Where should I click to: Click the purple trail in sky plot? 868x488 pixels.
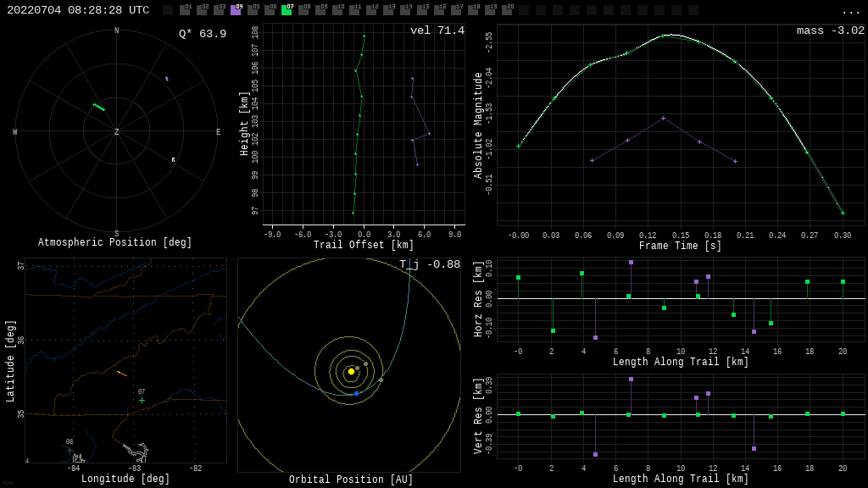[166, 79]
